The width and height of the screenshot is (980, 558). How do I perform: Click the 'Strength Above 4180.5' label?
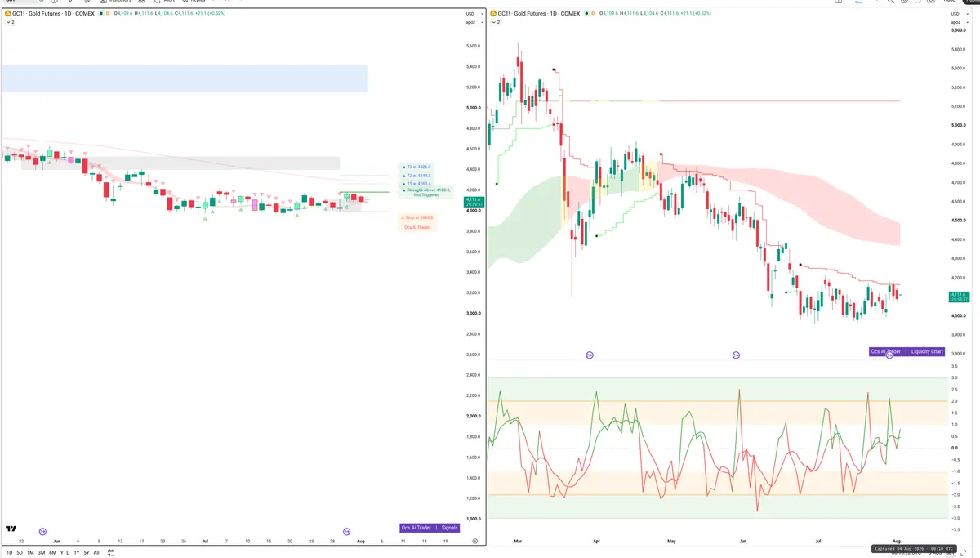(x=428, y=190)
